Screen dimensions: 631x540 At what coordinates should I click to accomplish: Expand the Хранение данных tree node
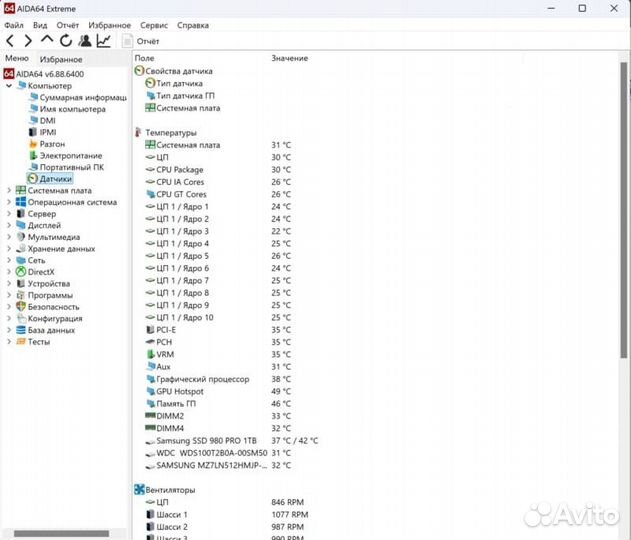pos(9,249)
